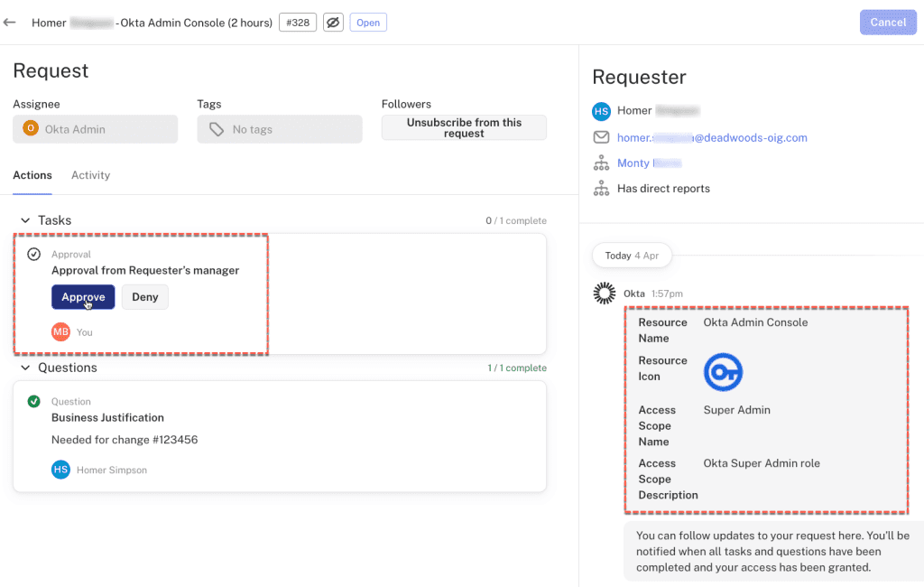Image resolution: width=924 pixels, height=587 pixels.
Task: Click the Okta sunburst logo in message
Action: click(604, 293)
